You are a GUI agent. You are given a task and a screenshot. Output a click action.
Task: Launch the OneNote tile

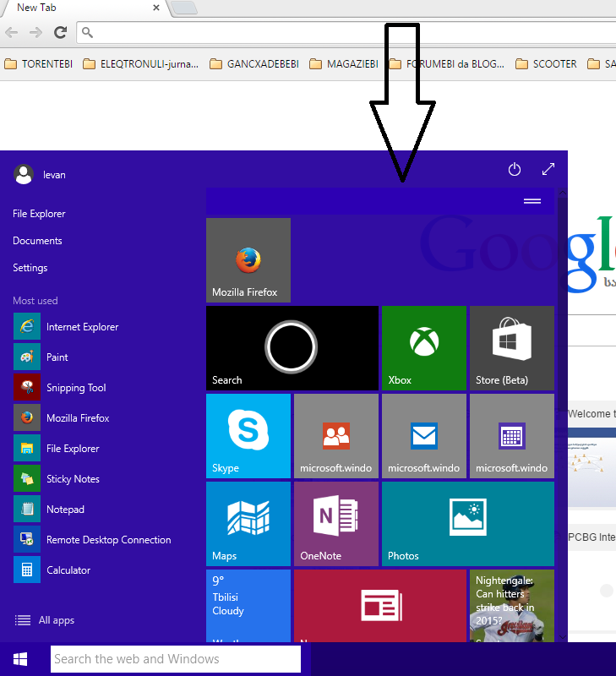point(336,524)
